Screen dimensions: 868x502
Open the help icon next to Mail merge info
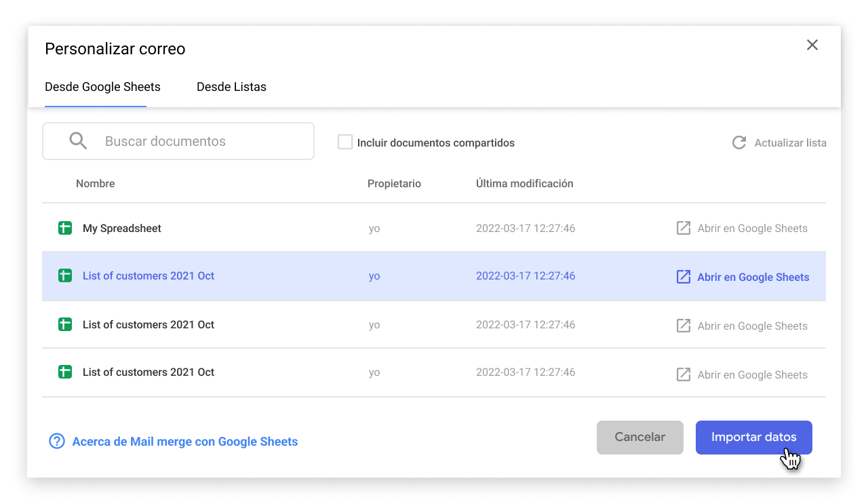click(x=56, y=441)
